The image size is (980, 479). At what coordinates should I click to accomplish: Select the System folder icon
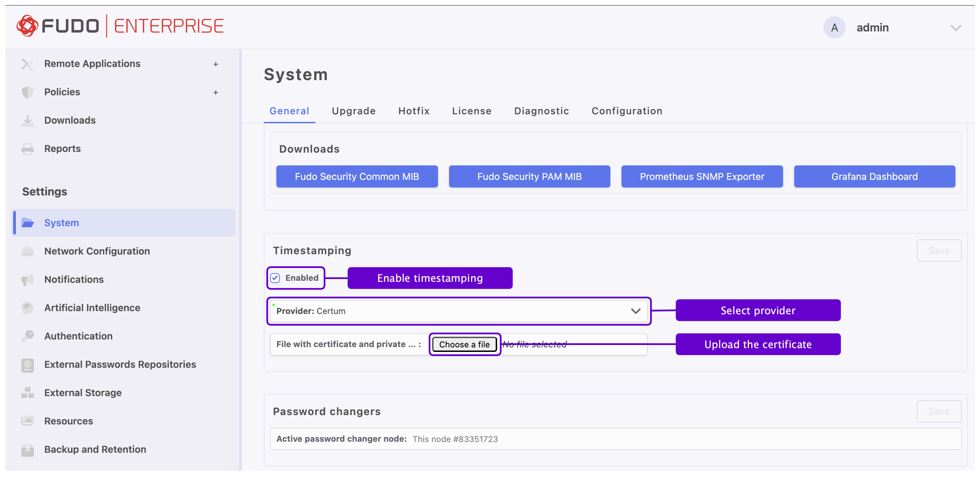click(x=27, y=223)
